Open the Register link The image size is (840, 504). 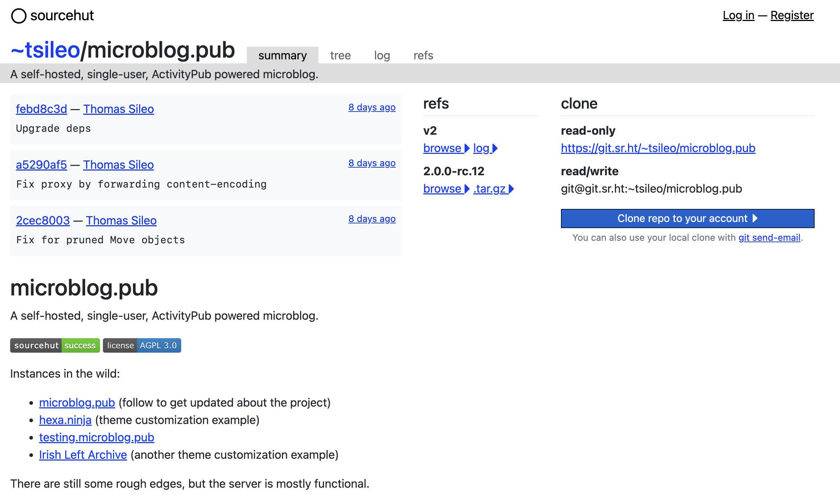792,15
